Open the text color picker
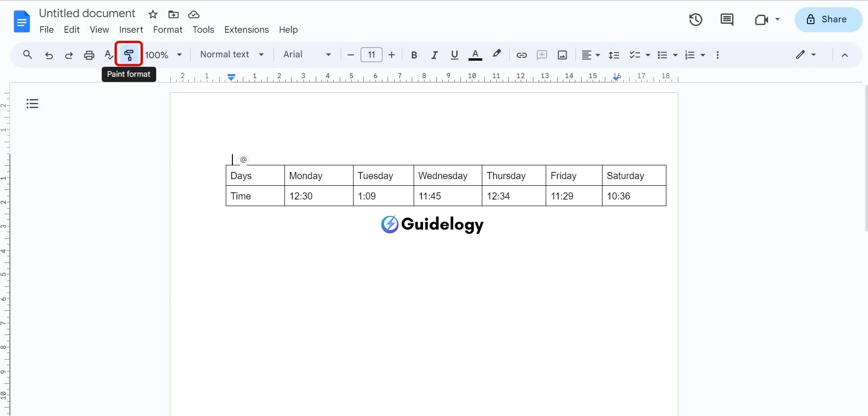 (475, 55)
